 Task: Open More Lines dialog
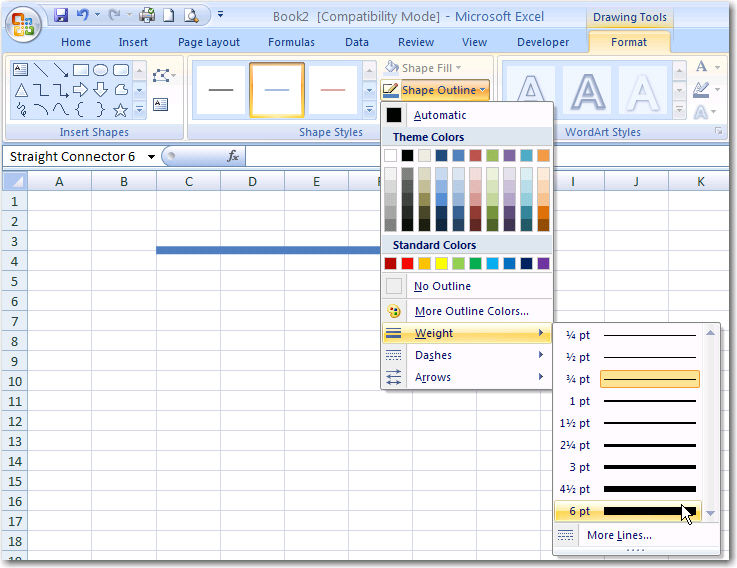(x=636, y=535)
